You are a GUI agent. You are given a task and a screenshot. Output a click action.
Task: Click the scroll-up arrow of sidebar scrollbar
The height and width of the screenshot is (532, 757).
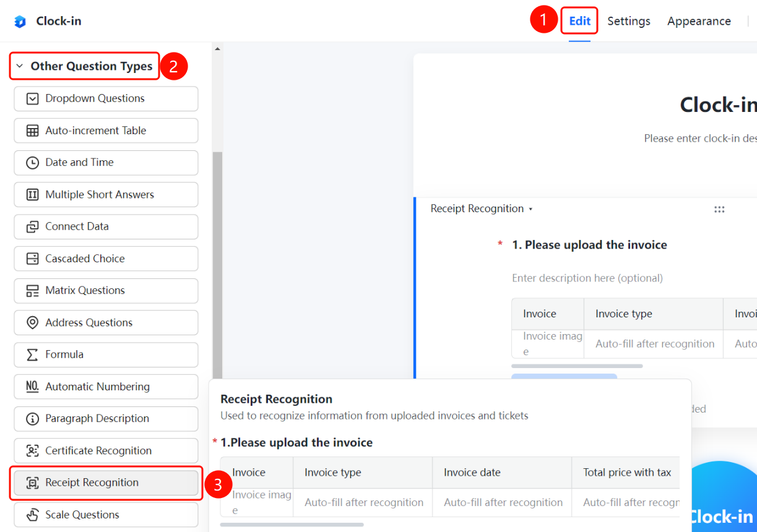[217, 48]
